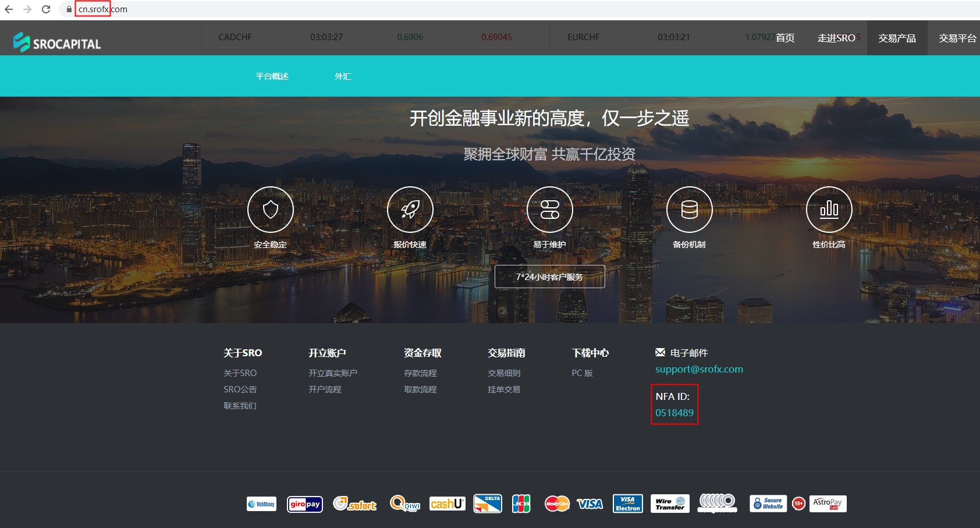This screenshot has height=528, width=980.
Task: Open the 关于SRO footer link
Action: point(240,373)
